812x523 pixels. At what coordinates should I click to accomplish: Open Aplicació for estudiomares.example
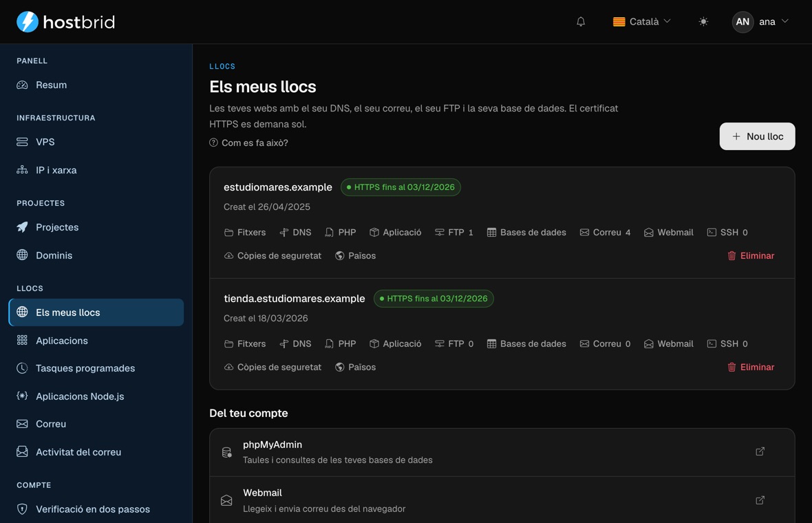pos(395,233)
